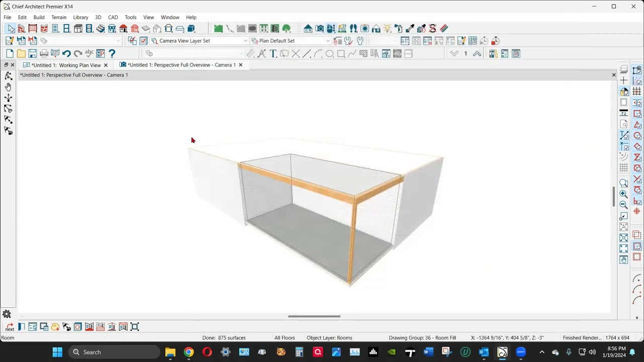Screen dimensions: 644x362
Task: Close the Camera 1 view pane
Action: click(614, 75)
